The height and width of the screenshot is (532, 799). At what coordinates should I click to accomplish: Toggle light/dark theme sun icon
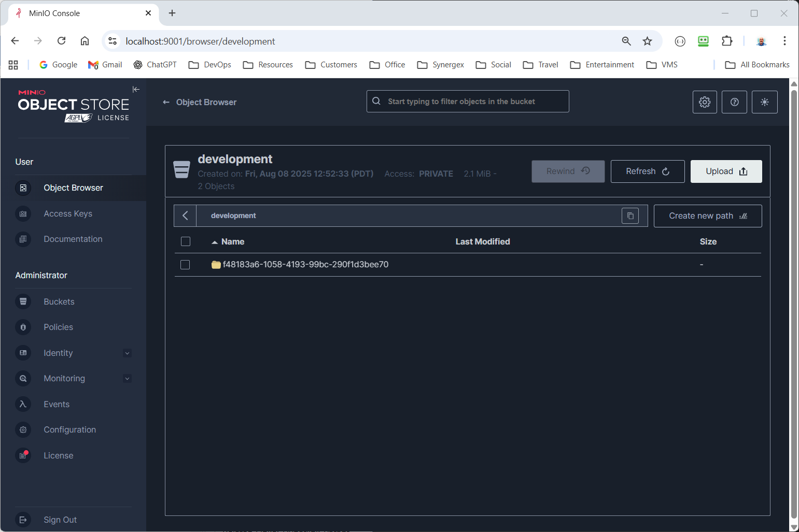click(764, 102)
